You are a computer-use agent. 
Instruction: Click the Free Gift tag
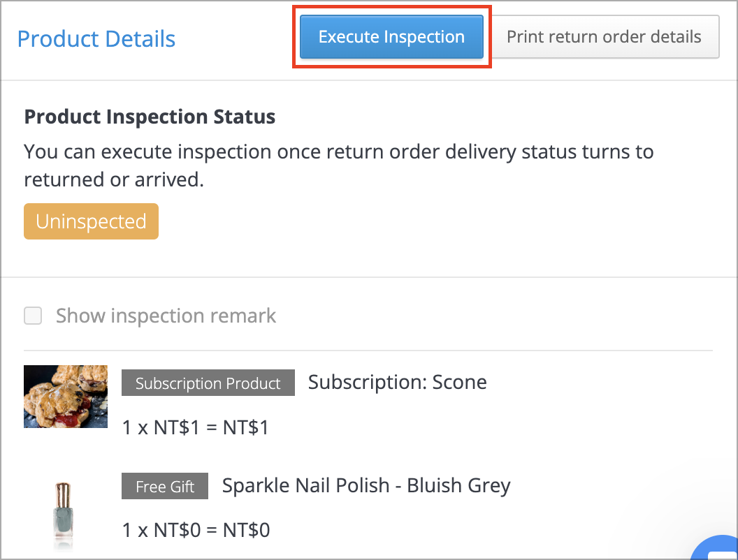(165, 486)
